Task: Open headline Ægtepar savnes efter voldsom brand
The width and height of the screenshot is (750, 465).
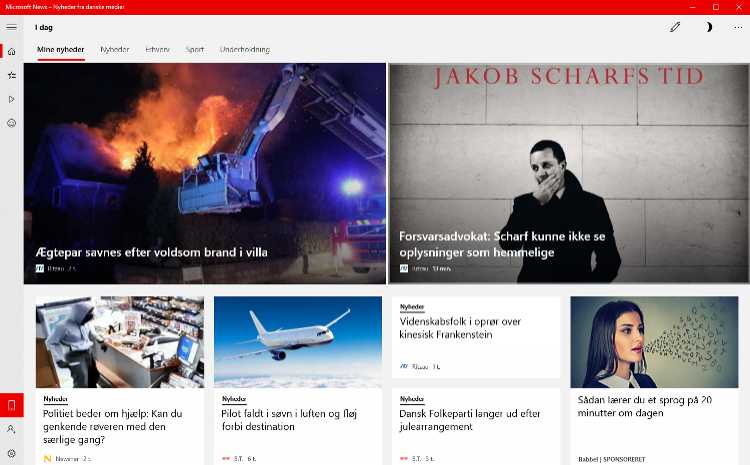Action: point(152,252)
